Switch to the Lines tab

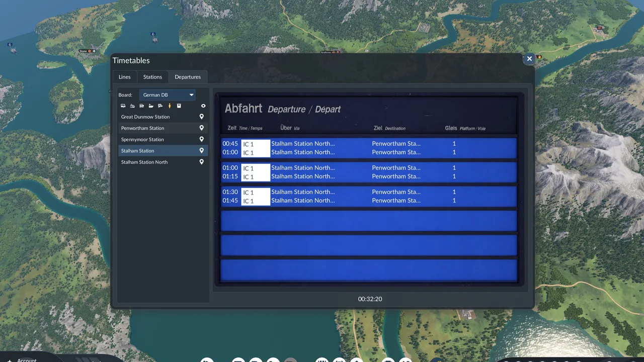[x=124, y=77]
